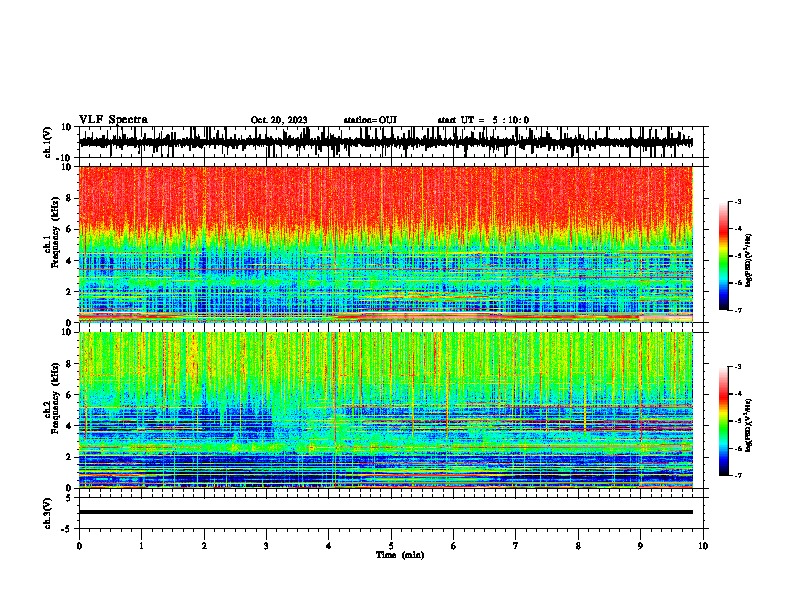Click the "-3" tick on the lower color bar

point(737,367)
